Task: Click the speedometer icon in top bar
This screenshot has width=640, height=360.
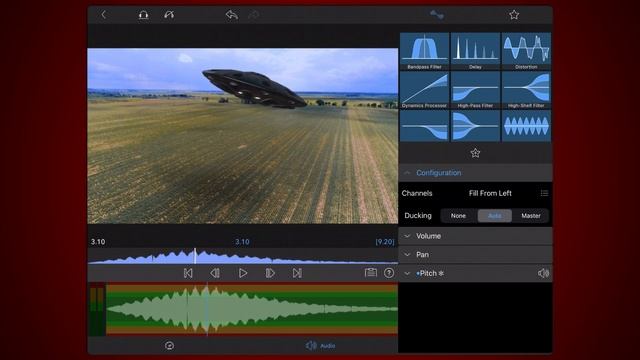Action: click(x=169, y=15)
